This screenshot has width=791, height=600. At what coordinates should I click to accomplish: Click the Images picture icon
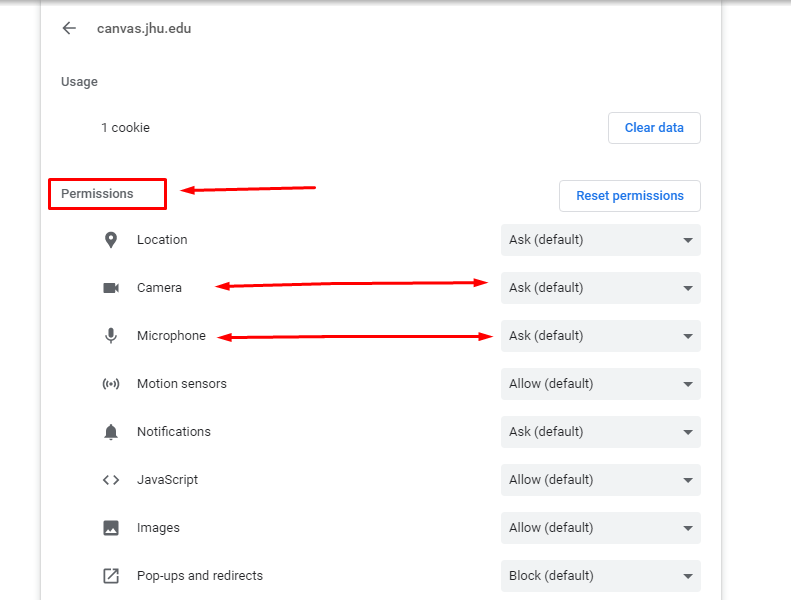[111, 528]
